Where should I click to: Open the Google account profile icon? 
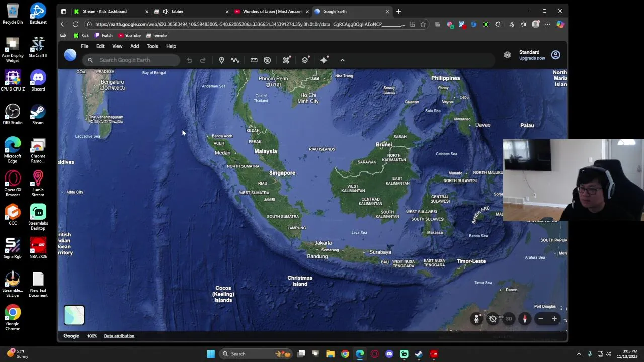[x=555, y=55]
